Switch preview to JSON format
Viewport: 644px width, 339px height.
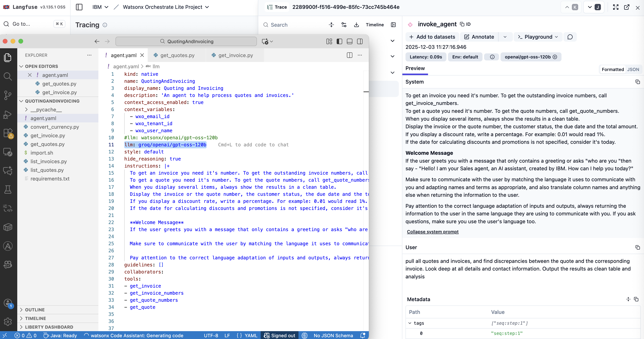coord(633,70)
